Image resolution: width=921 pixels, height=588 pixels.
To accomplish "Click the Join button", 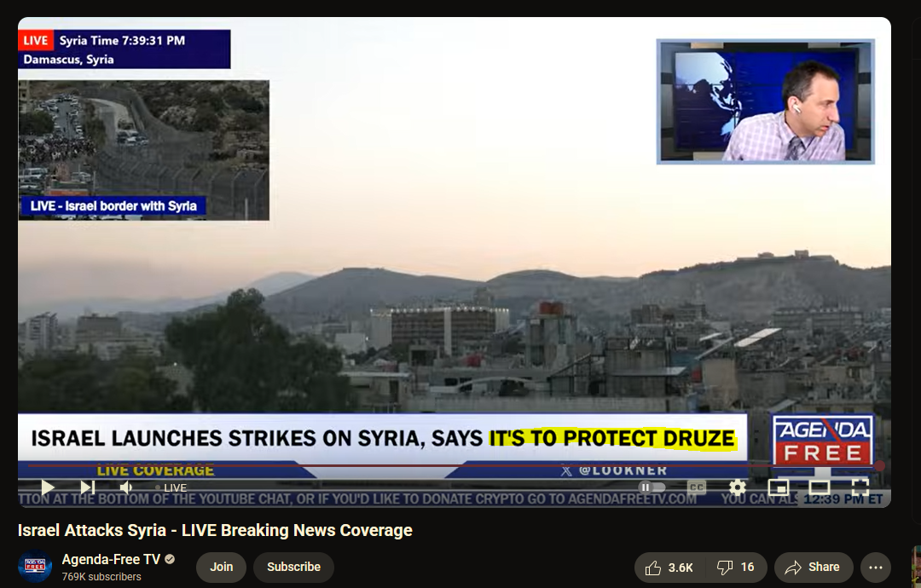I will click(222, 567).
